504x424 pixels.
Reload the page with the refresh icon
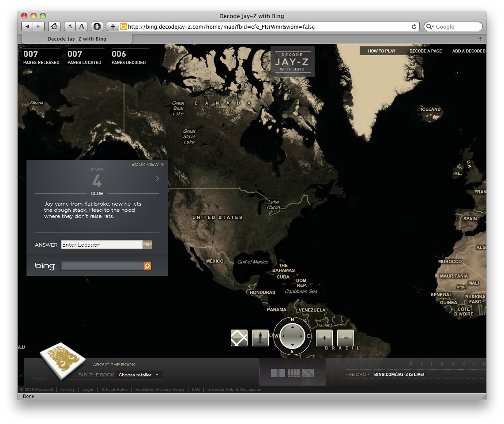[414, 26]
